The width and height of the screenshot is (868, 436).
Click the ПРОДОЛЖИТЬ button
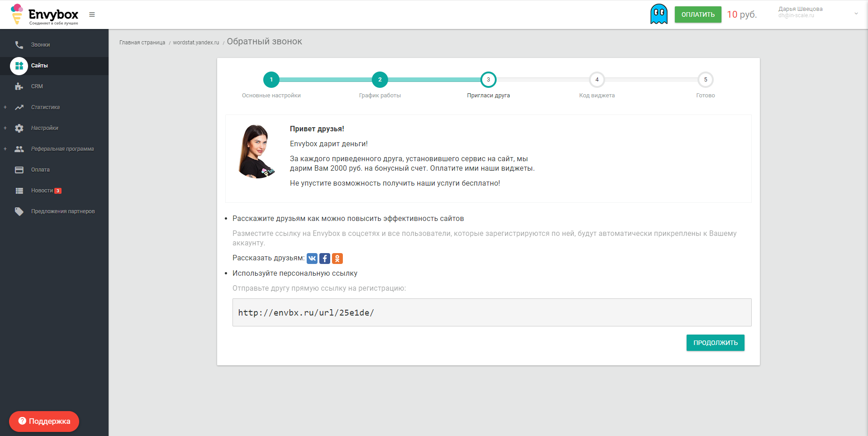coord(715,343)
